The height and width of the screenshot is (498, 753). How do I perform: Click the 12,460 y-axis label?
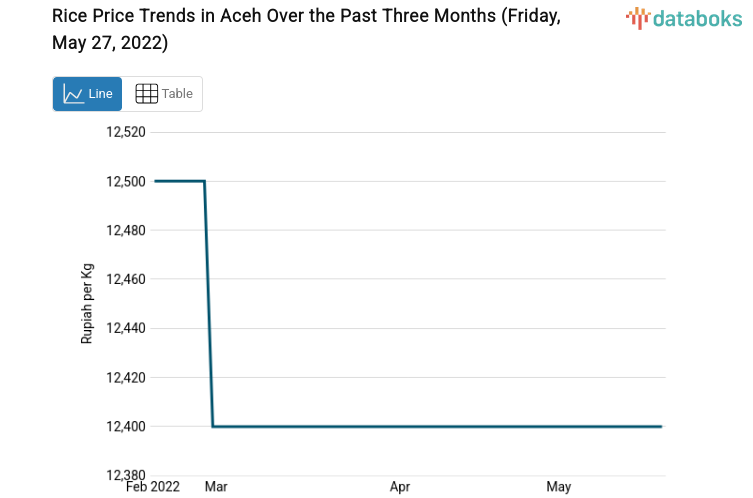tap(126, 279)
